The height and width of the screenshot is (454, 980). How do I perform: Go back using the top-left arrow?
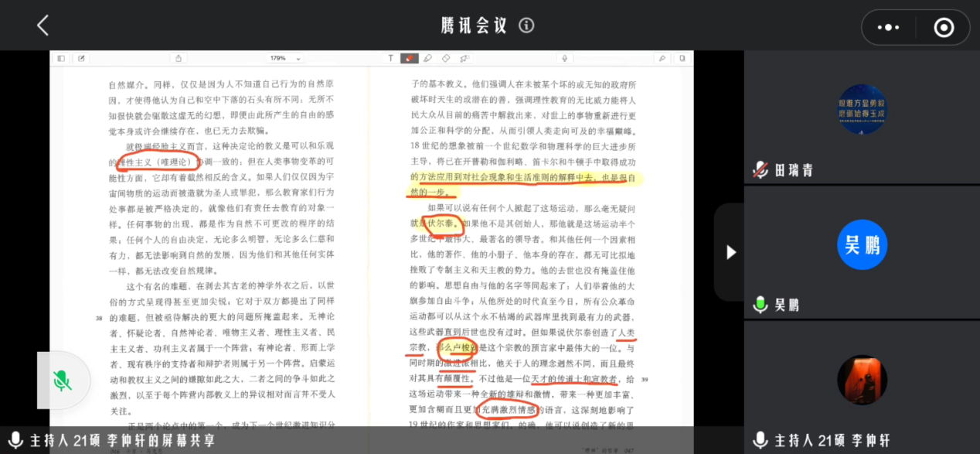(x=43, y=26)
